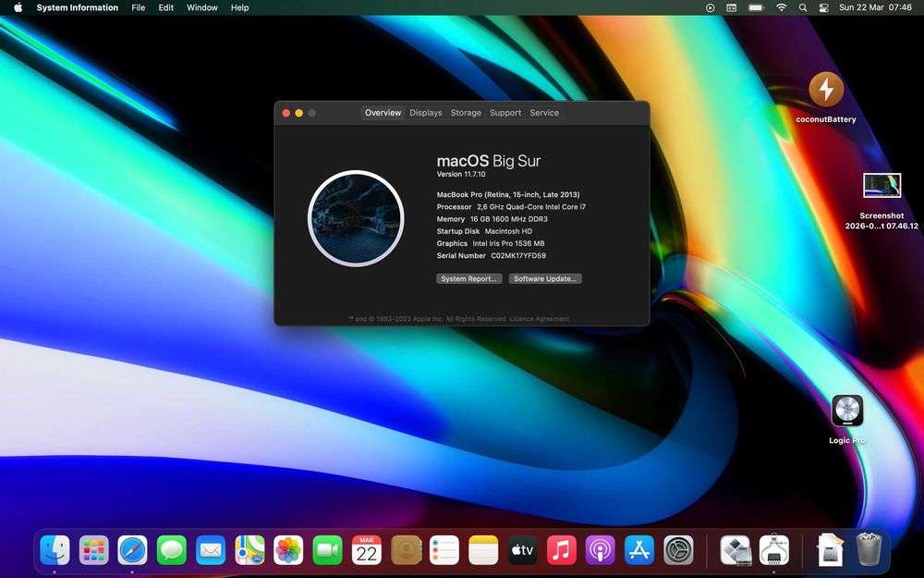Switch to the Overview tab
This screenshot has width=924, height=578.
[383, 113]
